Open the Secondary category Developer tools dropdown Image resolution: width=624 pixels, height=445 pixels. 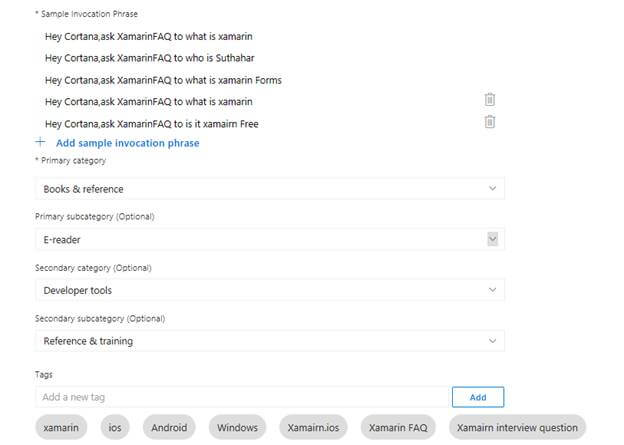click(x=269, y=290)
